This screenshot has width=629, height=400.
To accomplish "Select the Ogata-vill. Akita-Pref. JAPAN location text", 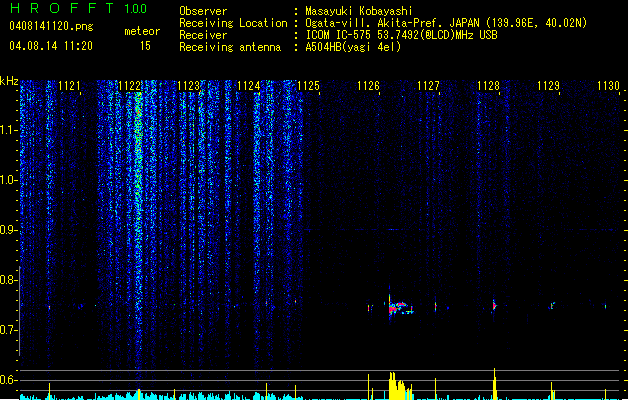I will (x=446, y=23).
